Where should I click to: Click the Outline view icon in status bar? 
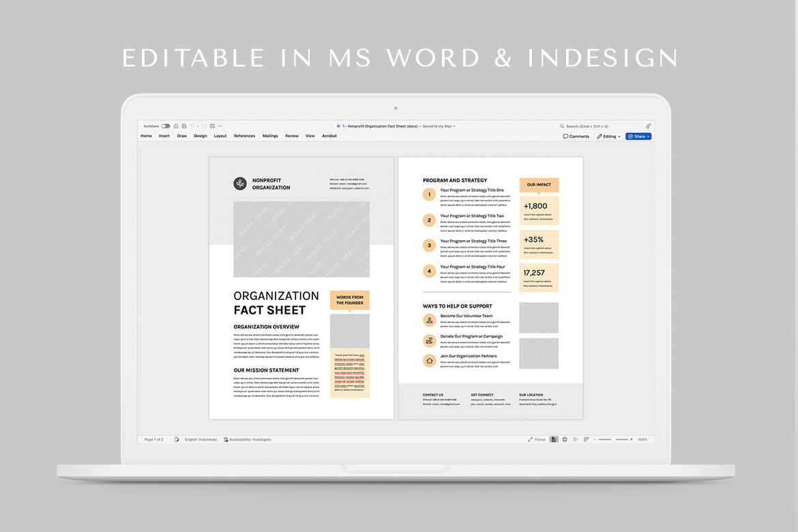tap(576, 439)
